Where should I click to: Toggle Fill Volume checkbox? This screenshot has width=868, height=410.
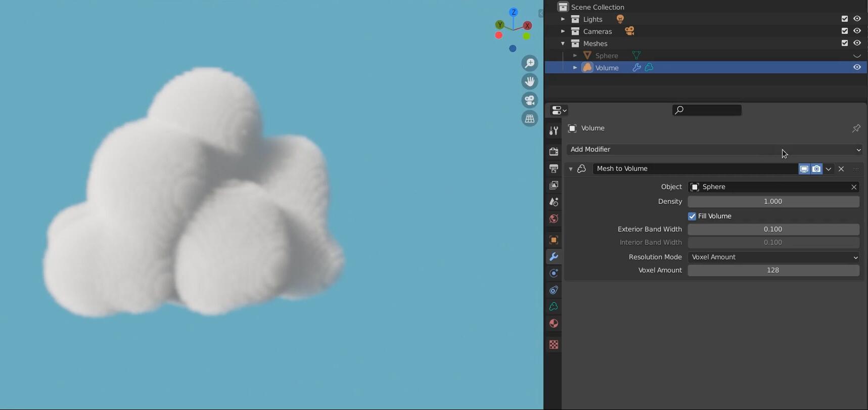coord(692,216)
